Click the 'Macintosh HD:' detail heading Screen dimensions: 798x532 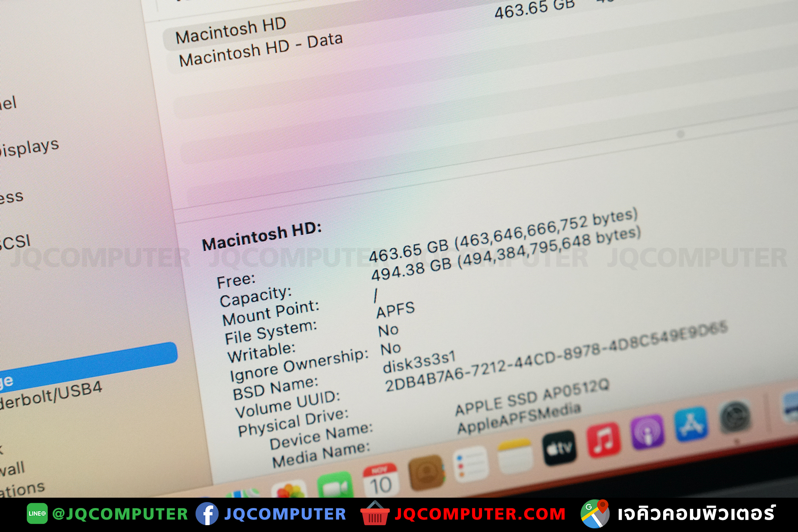click(x=262, y=236)
